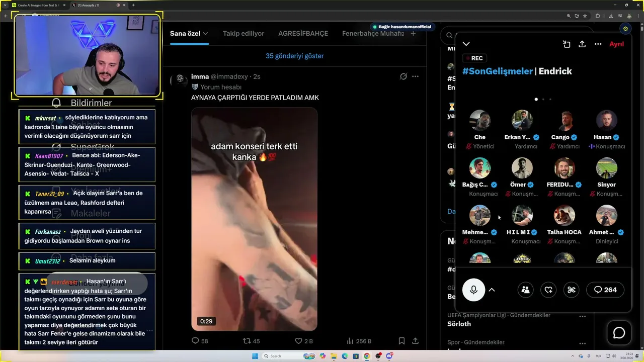Open the Sörloth trending topic
This screenshot has width=644, height=362.
(x=459, y=324)
